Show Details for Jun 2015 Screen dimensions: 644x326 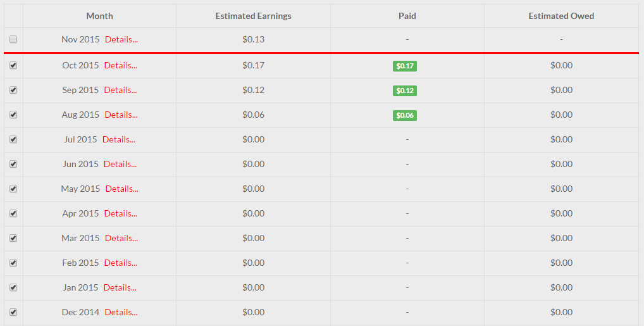click(120, 164)
